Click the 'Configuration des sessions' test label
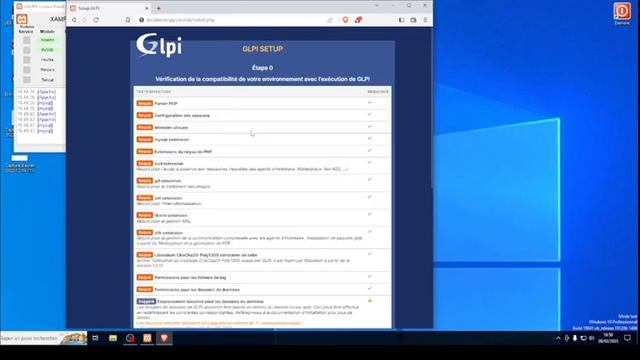Screen dimensions: 640x360 (182, 116)
